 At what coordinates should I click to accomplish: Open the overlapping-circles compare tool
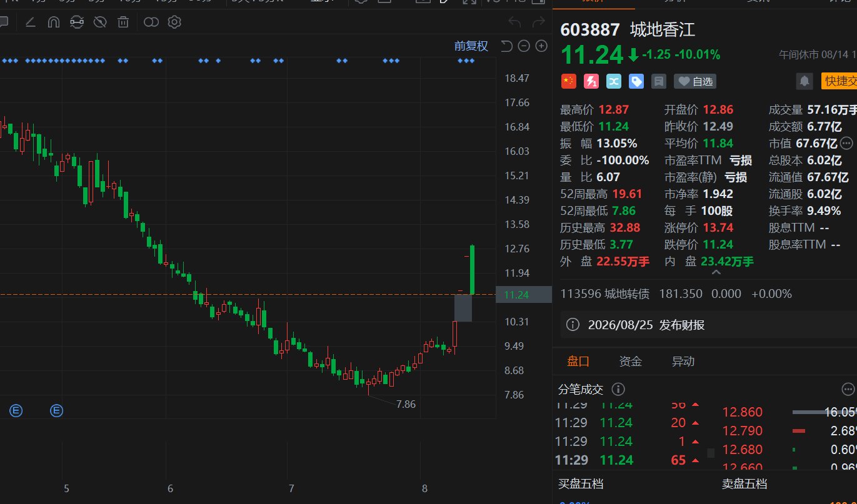pos(151,22)
